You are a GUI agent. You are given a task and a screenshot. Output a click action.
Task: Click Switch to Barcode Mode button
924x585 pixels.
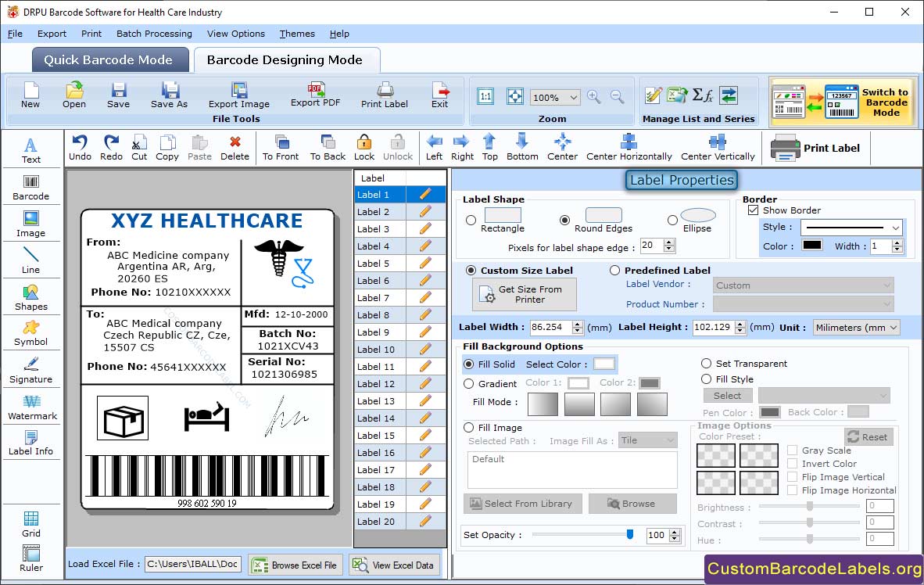click(843, 102)
